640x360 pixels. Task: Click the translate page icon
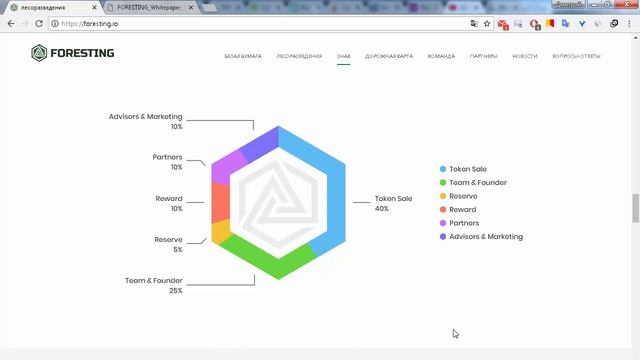point(474,24)
